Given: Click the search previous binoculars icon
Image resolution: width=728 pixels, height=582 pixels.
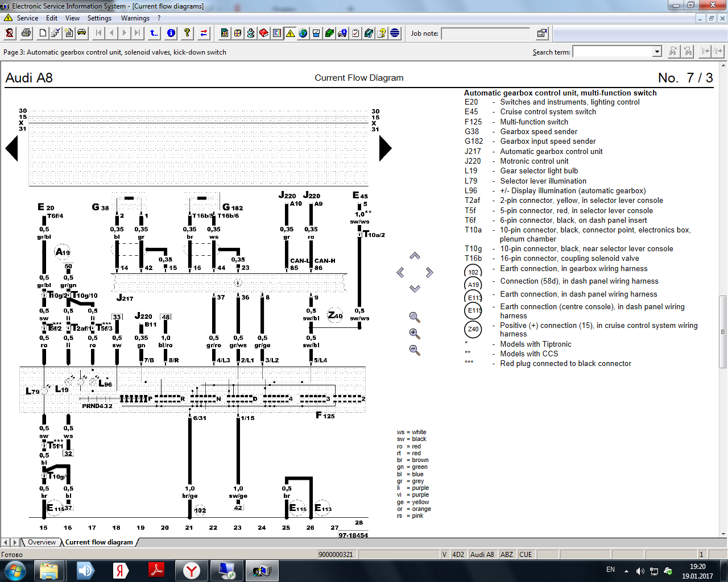Looking at the screenshot, I should coord(673,52).
